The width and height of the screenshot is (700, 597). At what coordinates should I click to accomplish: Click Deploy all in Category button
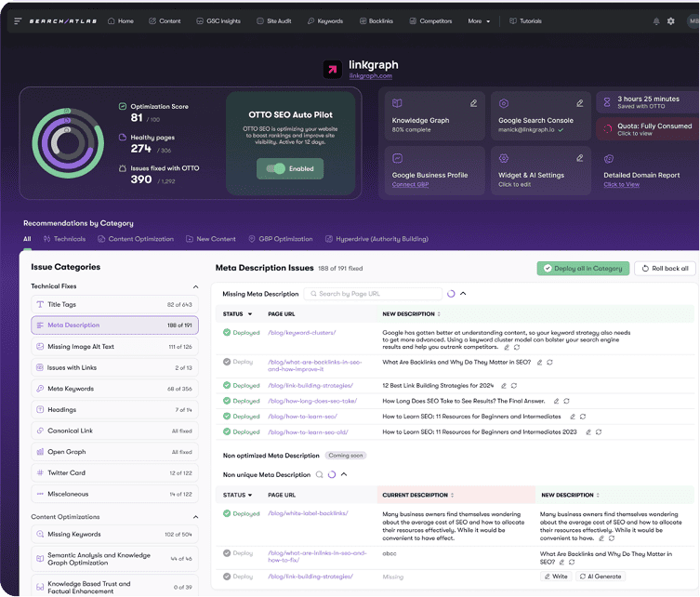pyautogui.click(x=583, y=268)
